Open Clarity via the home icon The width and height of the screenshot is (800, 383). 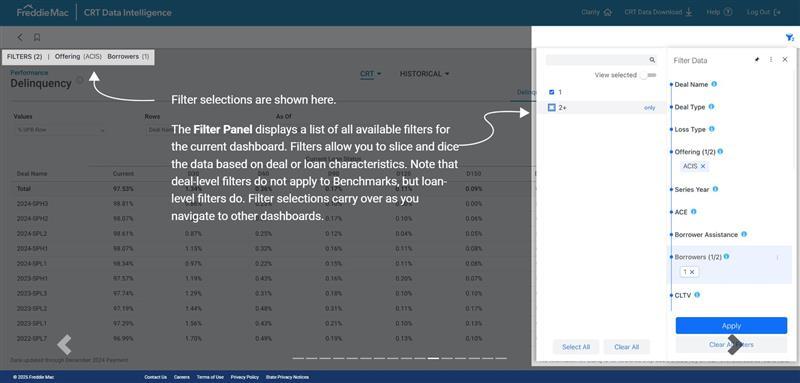point(608,12)
